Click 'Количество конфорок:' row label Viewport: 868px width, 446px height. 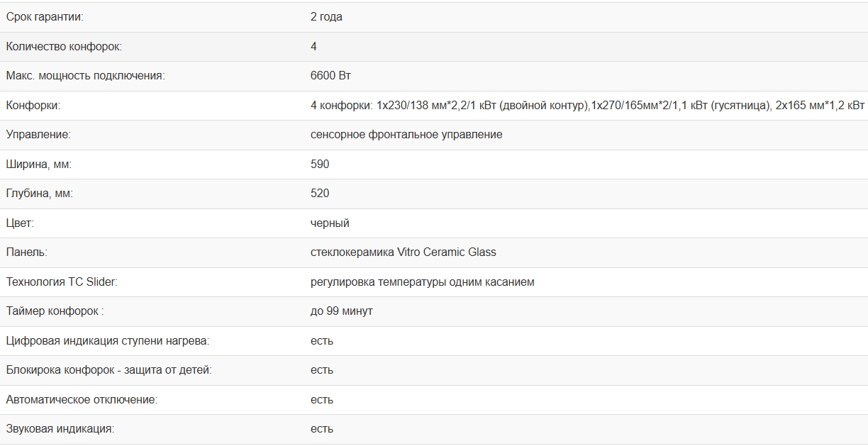point(64,47)
